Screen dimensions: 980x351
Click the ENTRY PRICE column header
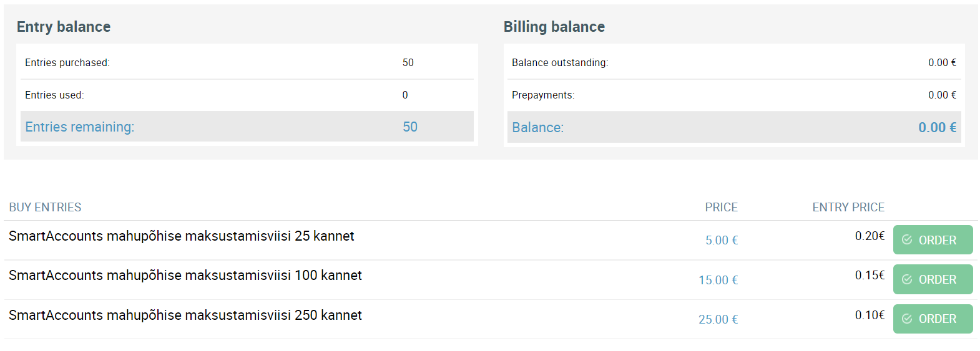(x=848, y=207)
